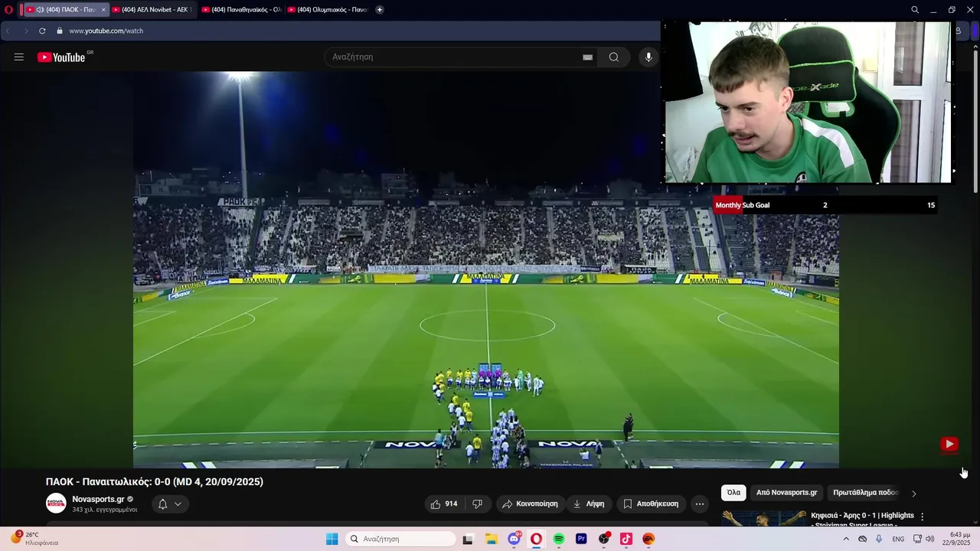Switch to Παναθηναϊκός browser tab
This screenshot has height=551, width=980.
[240, 10]
